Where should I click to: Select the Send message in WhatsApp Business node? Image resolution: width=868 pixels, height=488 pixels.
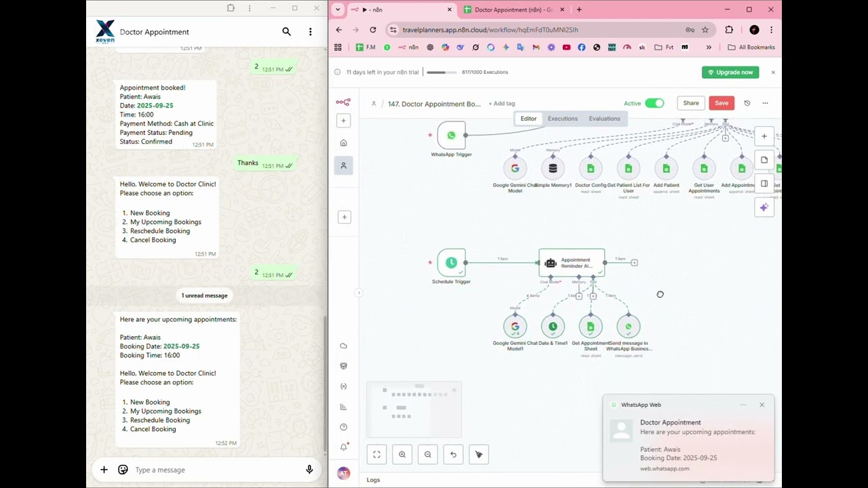[x=628, y=327]
